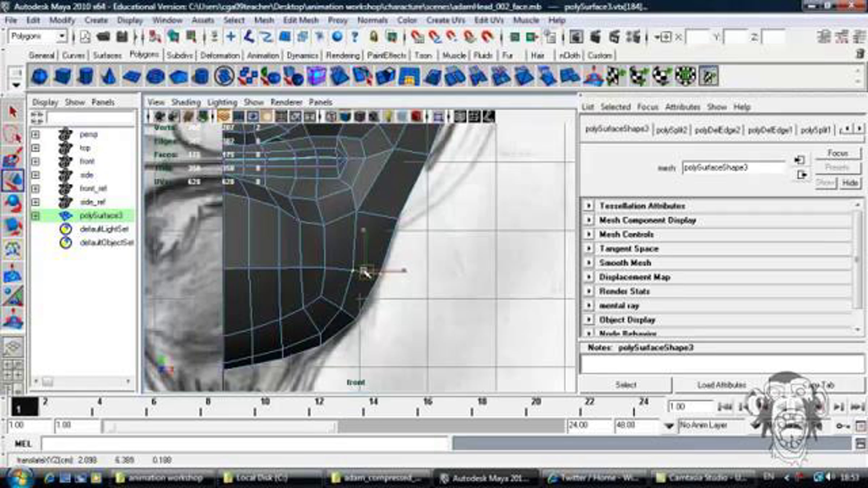The height and width of the screenshot is (488, 868).
Task: Click the Save Scene disk icon
Action: (x=122, y=37)
